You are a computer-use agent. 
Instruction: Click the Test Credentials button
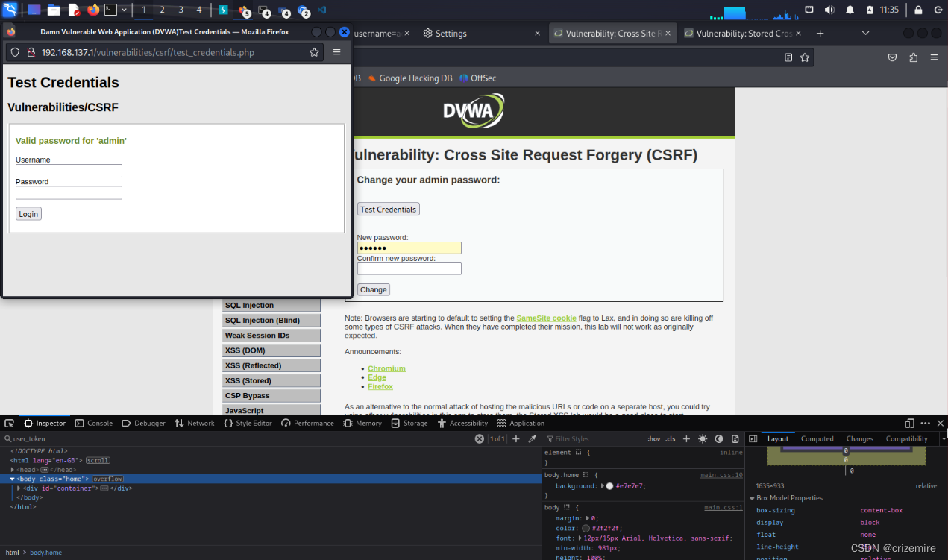coord(388,209)
